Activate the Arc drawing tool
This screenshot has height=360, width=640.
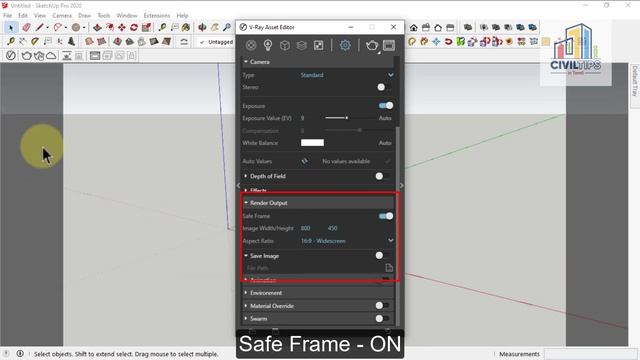click(x=58, y=27)
